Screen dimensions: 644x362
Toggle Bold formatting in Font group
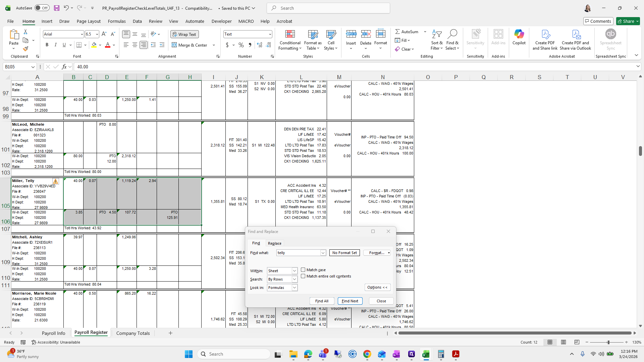click(x=47, y=45)
